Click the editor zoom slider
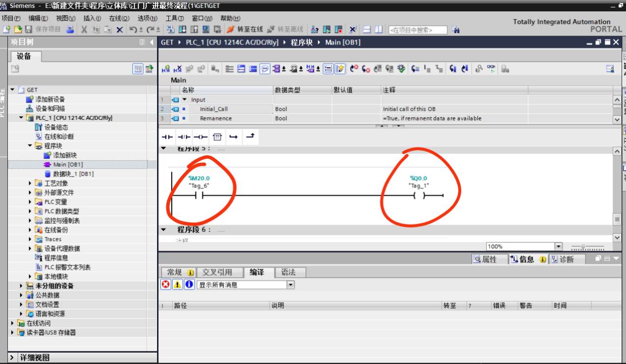Viewport: 626px width, 364px height. coord(587,247)
